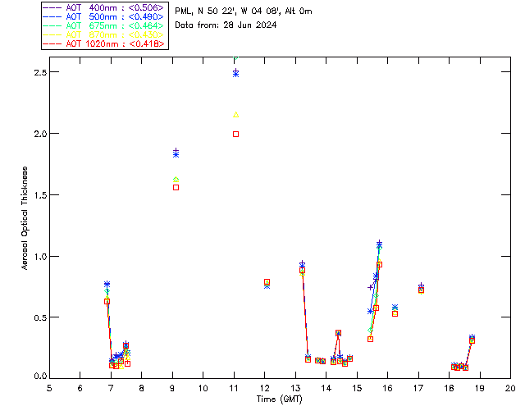Click the blue asterisk peak near 15.7h at 1.1
525x420 pixels.
[x=379, y=246]
